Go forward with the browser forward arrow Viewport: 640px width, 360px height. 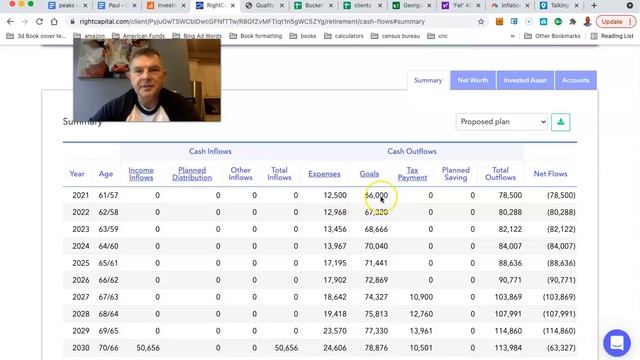pyautogui.click(x=24, y=22)
